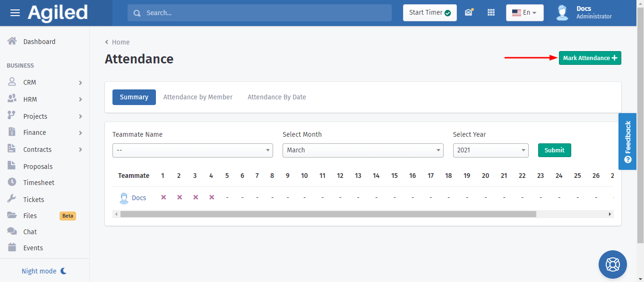Open the Select Year dropdown
The image size is (644, 282).
490,150
